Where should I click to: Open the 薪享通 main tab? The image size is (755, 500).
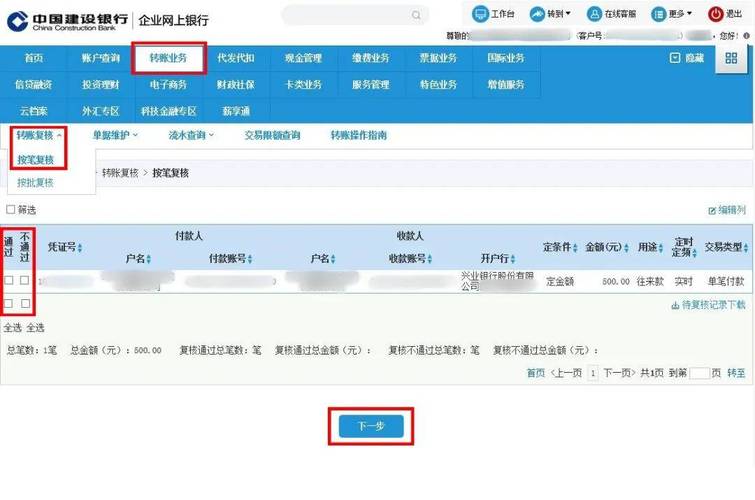click(236, 111)
